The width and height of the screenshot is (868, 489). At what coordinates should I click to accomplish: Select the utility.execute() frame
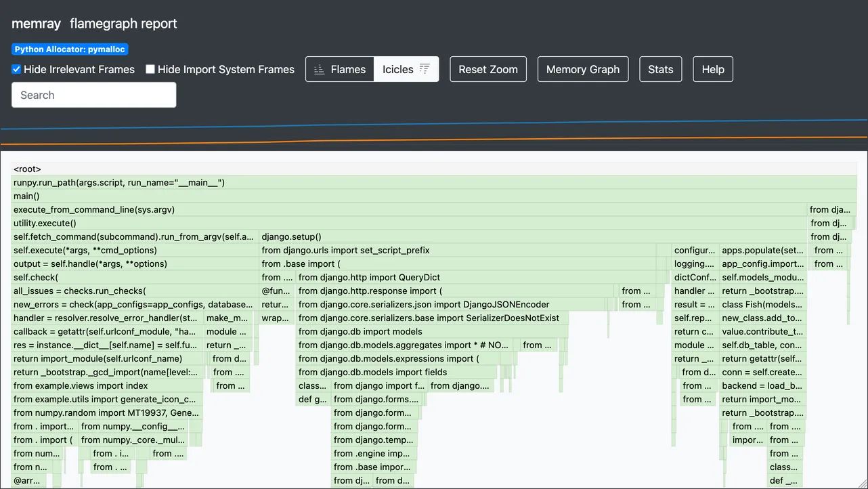tap(406, 224)
